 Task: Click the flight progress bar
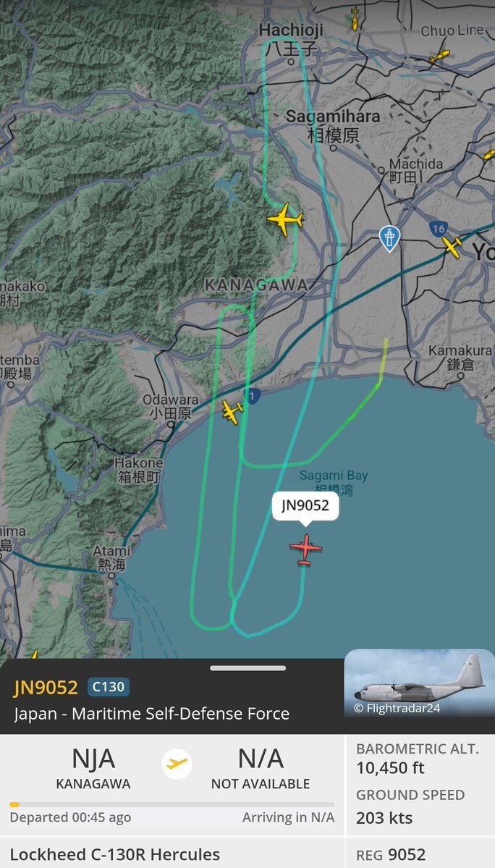[172, 804]
